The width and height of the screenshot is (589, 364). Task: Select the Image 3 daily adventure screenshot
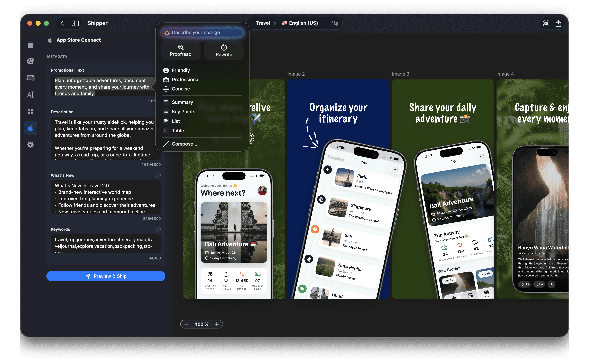[x=443, y=189]
